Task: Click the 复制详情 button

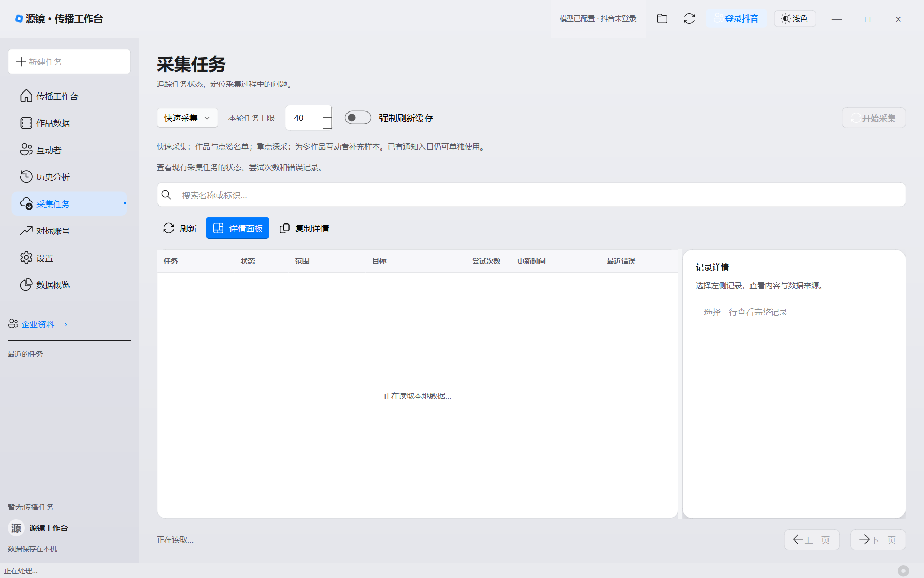Action: (304, 228)
